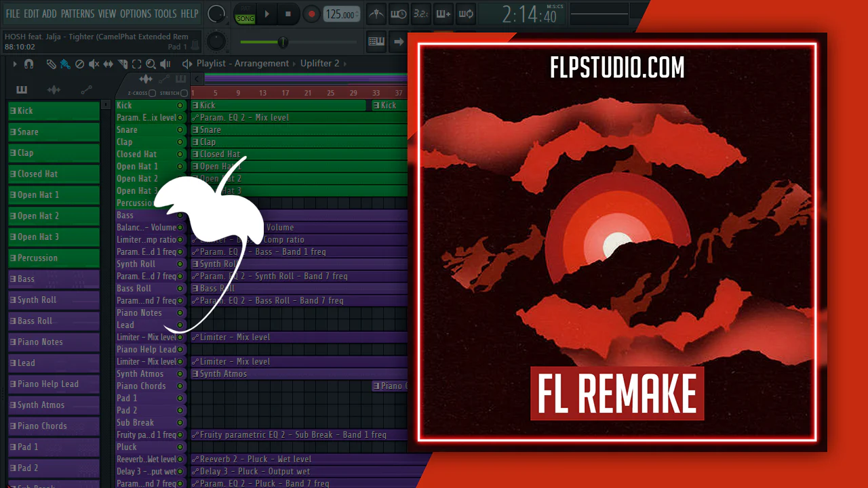Select the Kick pattern in the picker
868x488 pixels.
[54, 110]
